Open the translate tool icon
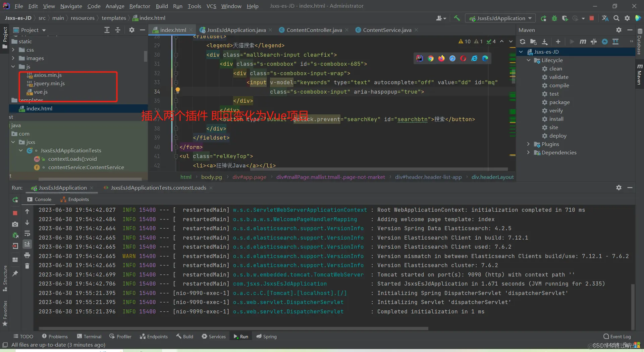The height and width of the screenshot is (352, 644). (605, 18)
